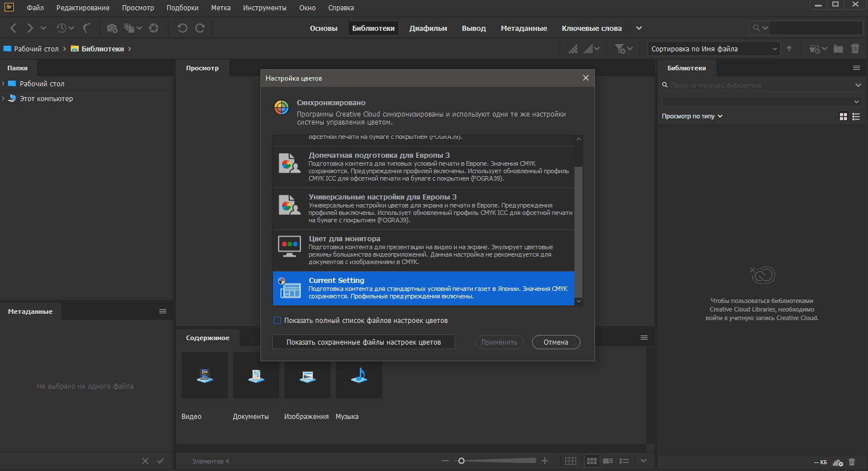Expand the Рабочий стол folder tree
Screen dimensions: 868x471
[x=3, y=84]
